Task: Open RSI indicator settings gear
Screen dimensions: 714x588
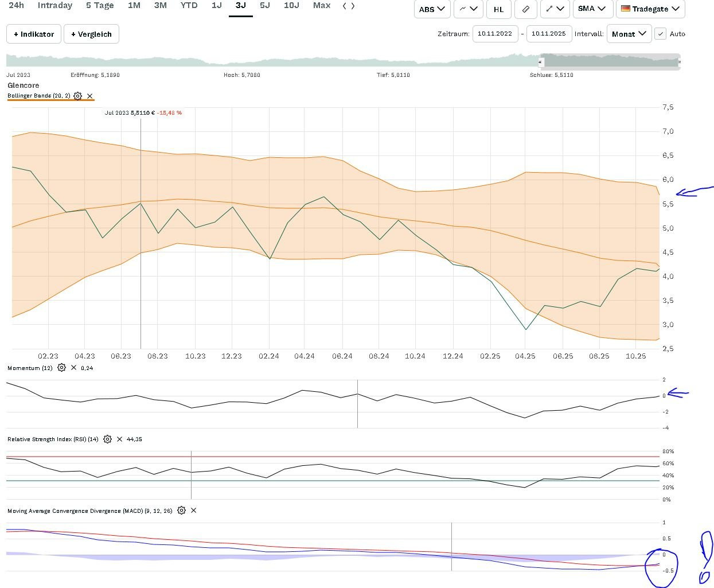Action: (107, 439)
